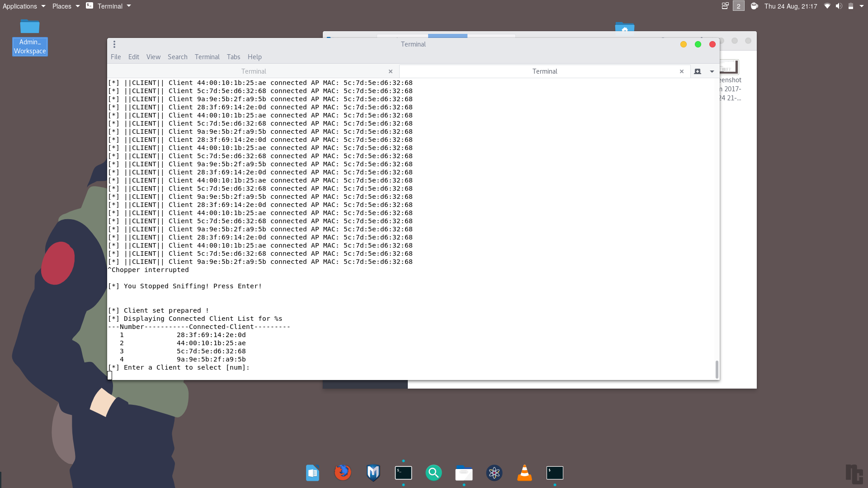Click the search magnifier icon in dock
The image size is (868, 488).
pos(434,473)
